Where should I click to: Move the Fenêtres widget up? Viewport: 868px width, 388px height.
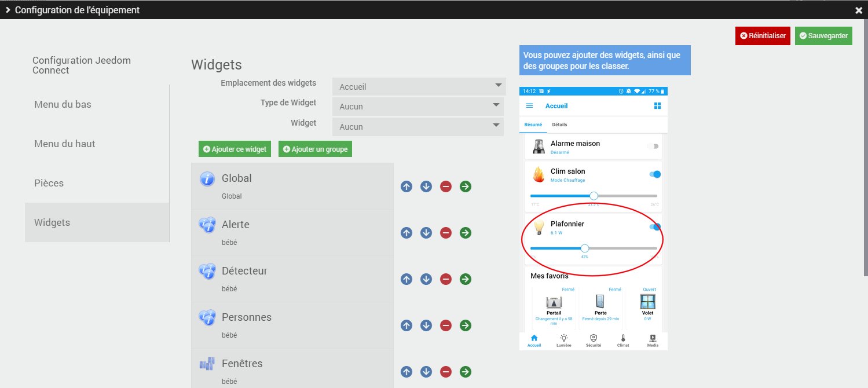406,372
